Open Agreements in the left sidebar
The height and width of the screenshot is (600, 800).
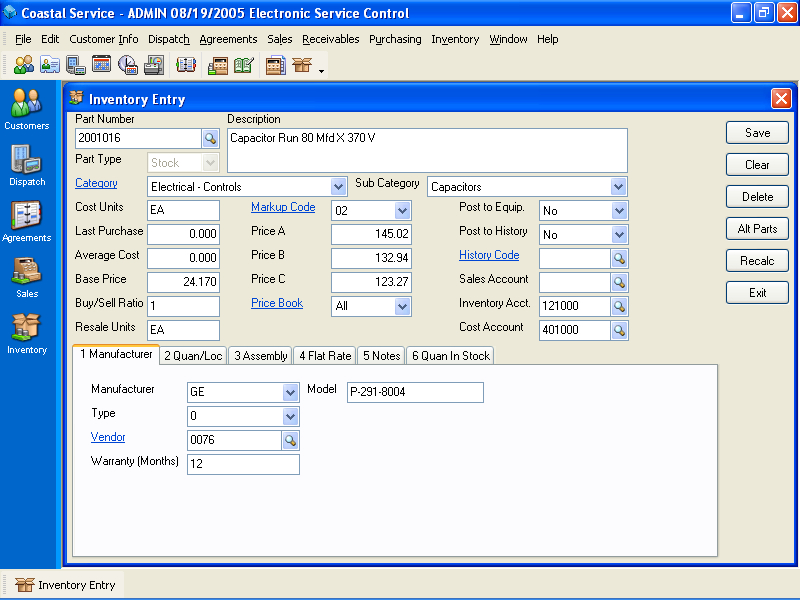[27, 221]
